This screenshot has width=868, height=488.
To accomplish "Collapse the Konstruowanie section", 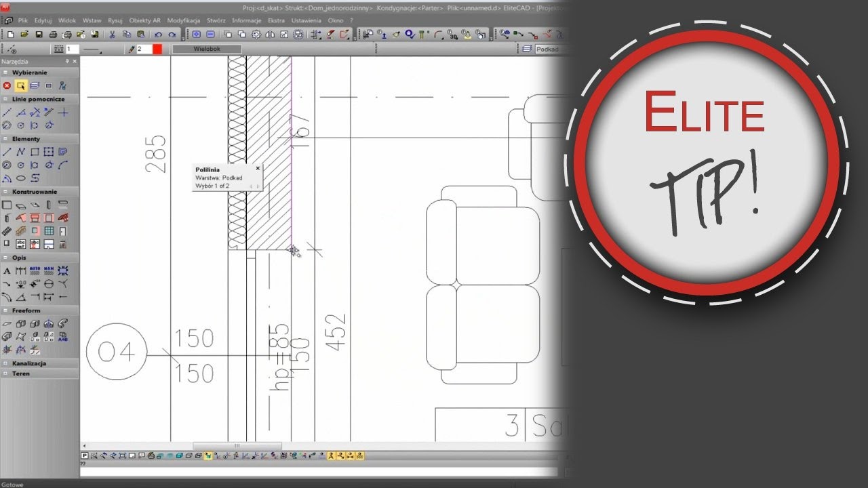I will pos(5,192).
